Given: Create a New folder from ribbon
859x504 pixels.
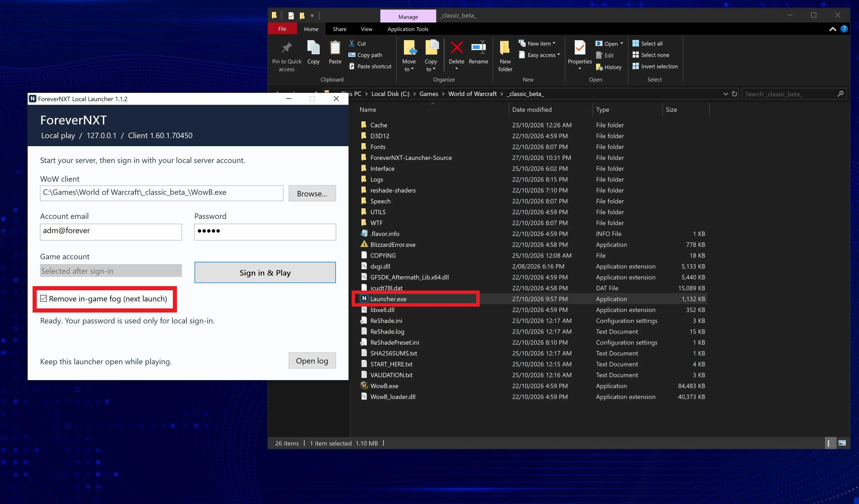Looking at the screenshot, I should (505, 56).
